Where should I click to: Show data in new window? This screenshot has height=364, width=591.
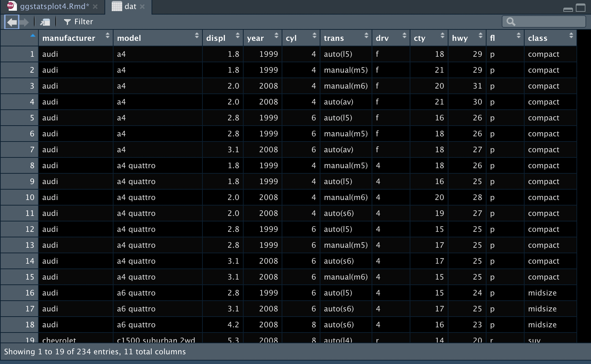coord(45,22)
